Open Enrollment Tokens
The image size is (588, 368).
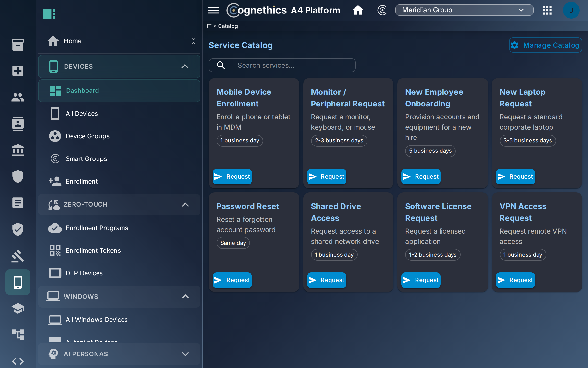pos(119,250)
